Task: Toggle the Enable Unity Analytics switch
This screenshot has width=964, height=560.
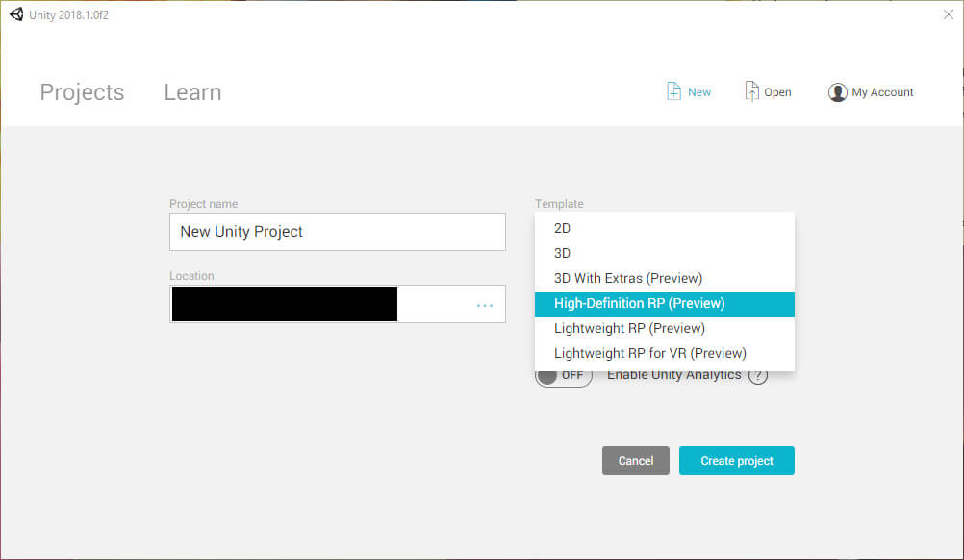Action: (x=563, y=375)
